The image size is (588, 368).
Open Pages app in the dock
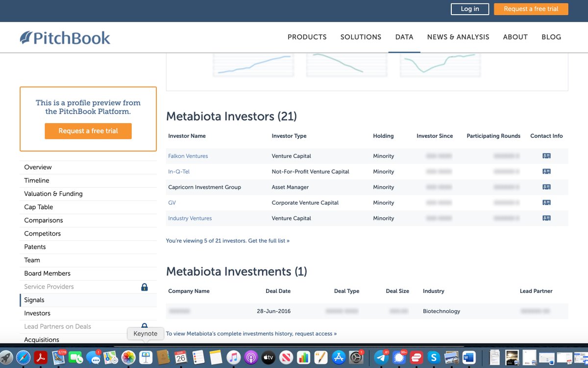(321, 357)
